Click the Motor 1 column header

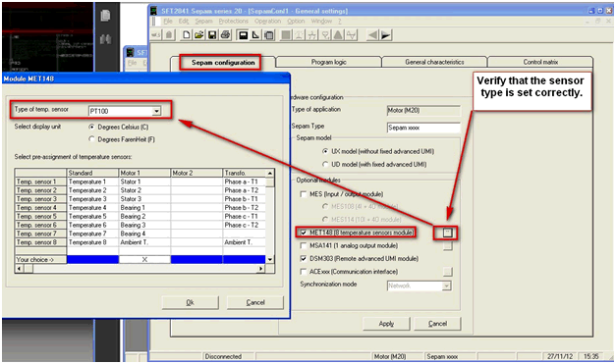(144, 173)
